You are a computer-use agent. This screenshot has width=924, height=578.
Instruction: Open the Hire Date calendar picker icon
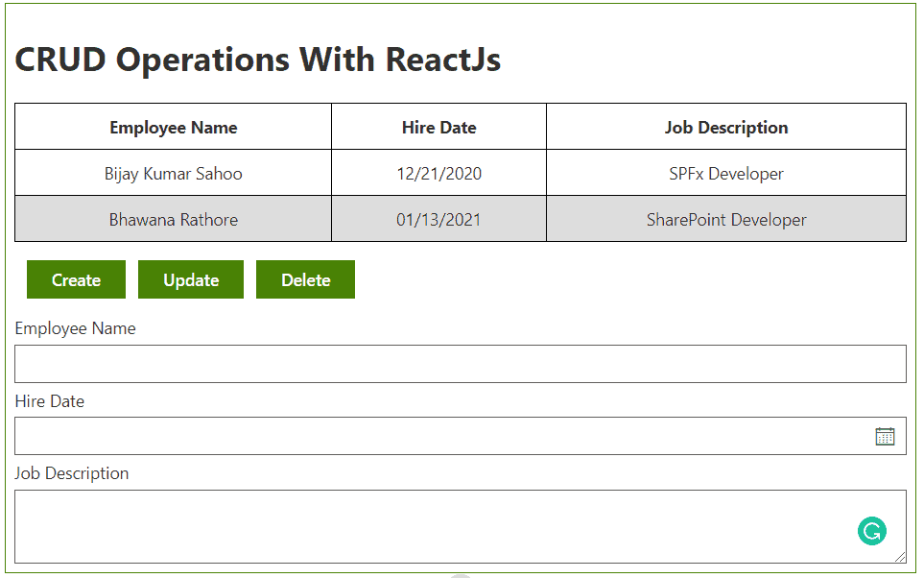click(885, 437)
